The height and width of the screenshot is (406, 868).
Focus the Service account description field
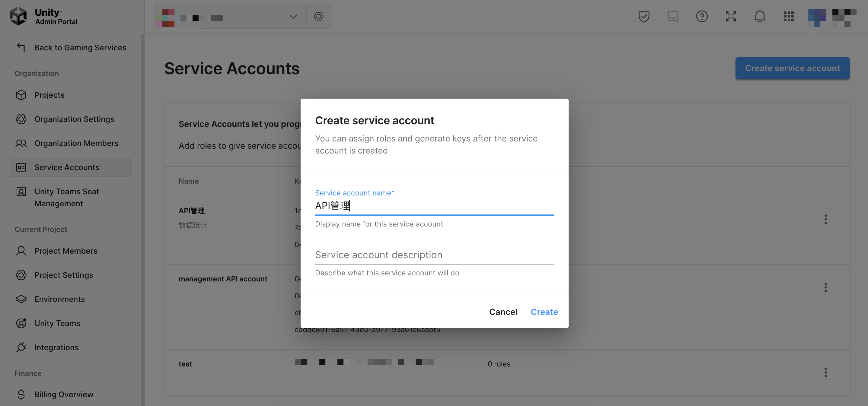click(434, 255)
